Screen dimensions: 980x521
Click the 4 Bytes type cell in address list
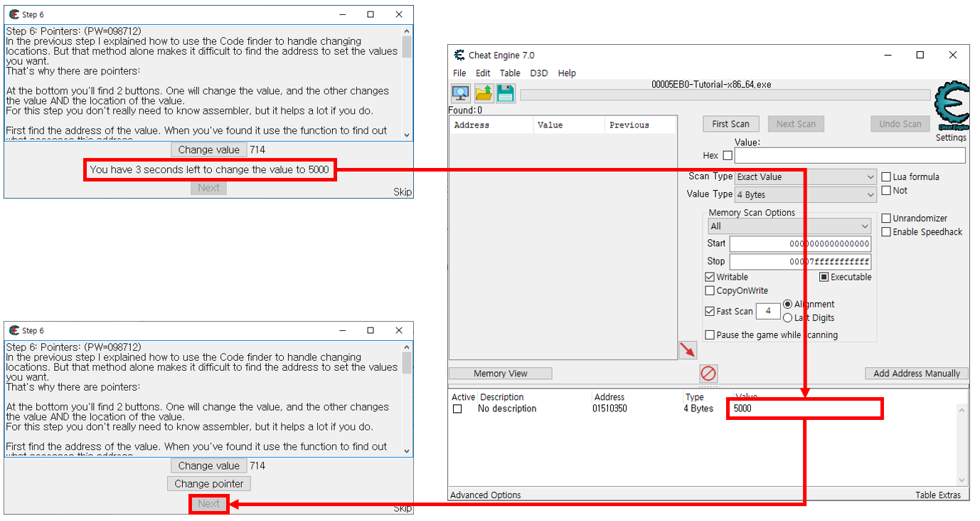click(698, 409)
